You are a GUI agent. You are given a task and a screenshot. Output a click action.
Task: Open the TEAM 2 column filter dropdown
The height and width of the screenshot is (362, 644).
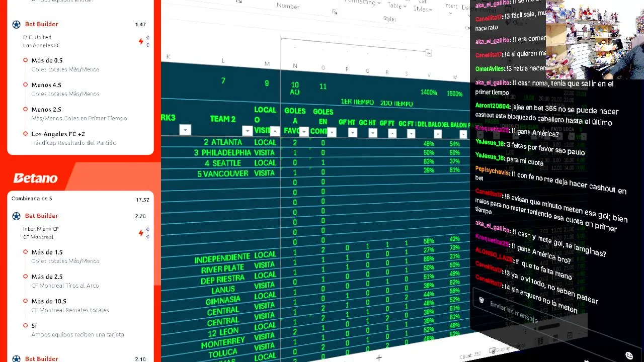click(x=247, y=131)
